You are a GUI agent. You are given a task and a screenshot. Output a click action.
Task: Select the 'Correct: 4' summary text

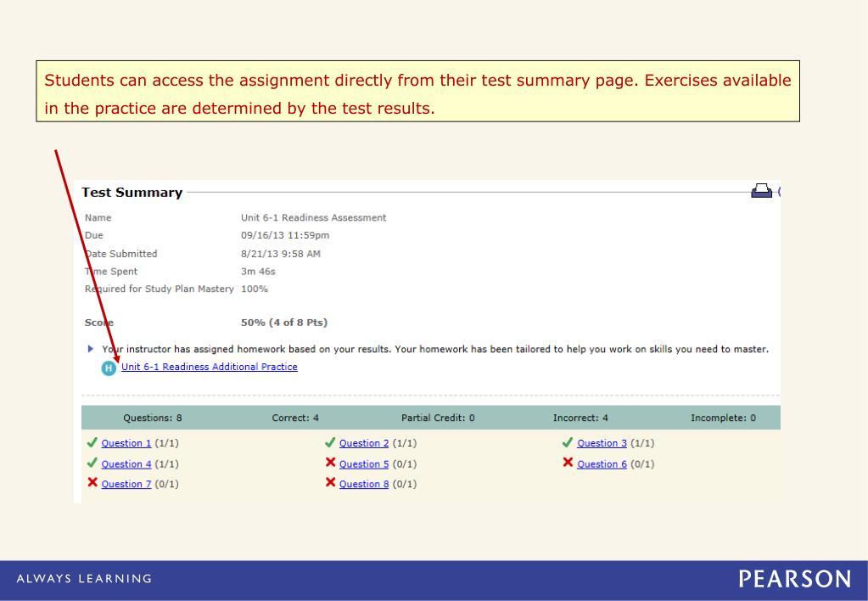point(295,418)
